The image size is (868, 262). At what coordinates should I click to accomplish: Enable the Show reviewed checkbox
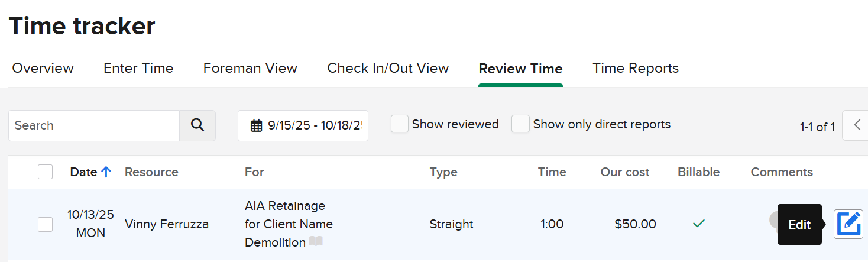coord(400,124)
